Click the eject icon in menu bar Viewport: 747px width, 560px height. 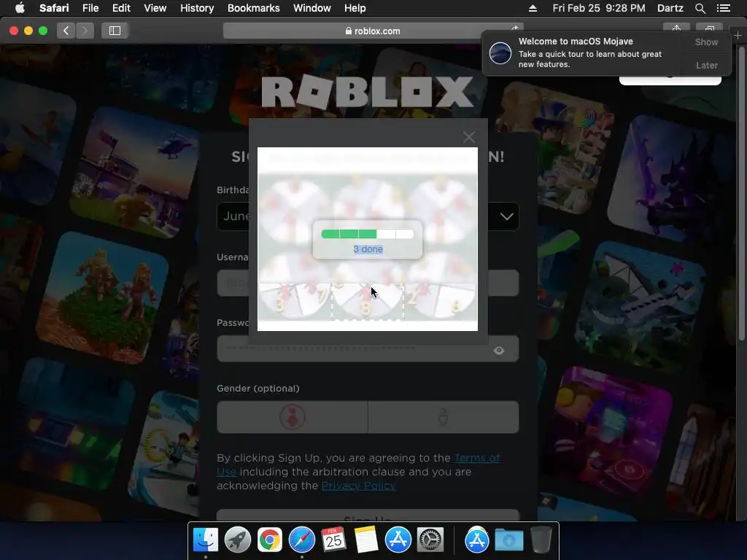coord(533,8)
